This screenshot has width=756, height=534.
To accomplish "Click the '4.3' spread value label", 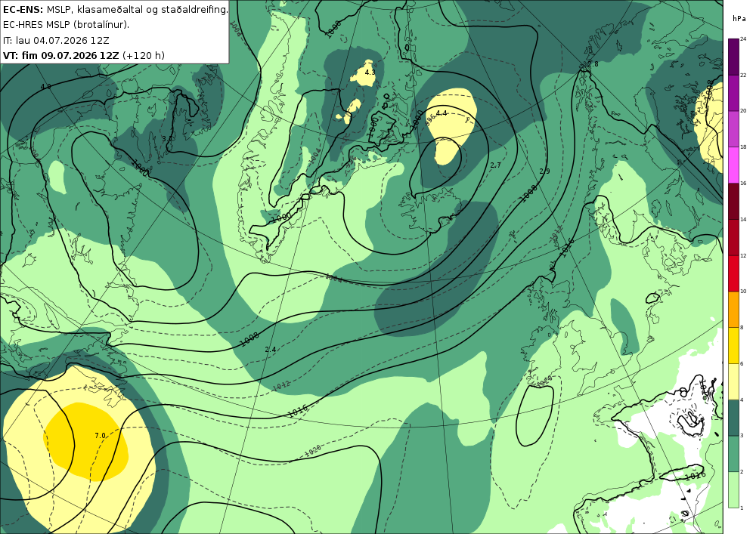I will (370, 73).
